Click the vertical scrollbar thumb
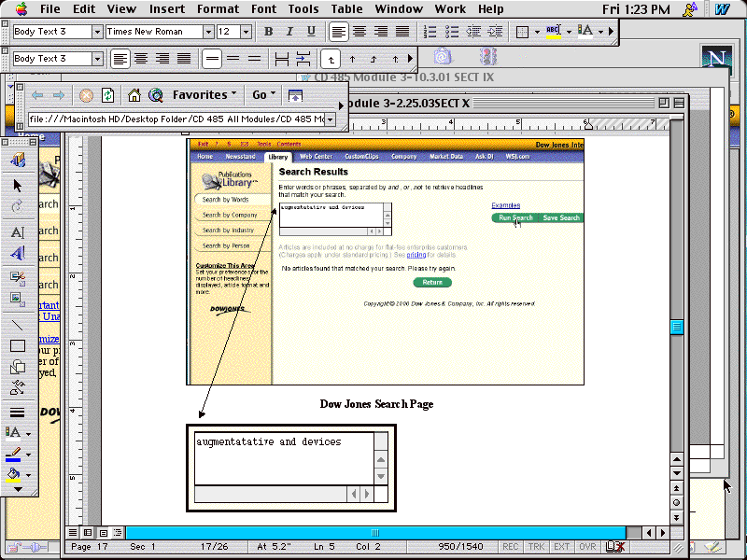The width and height of the screenshot is (747, 560). point(676,327)
